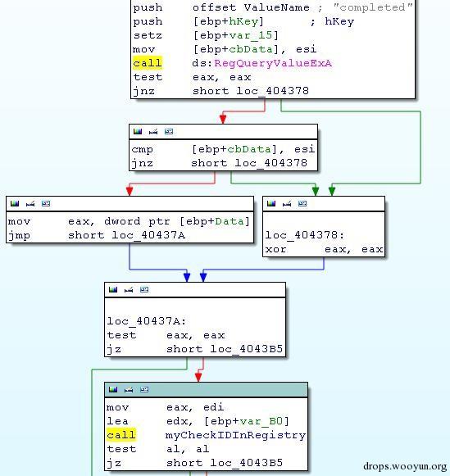This screenshot has height=476, width=450.
Task: Click pencil icon of cmp cbData node
Action: (153, 131)
